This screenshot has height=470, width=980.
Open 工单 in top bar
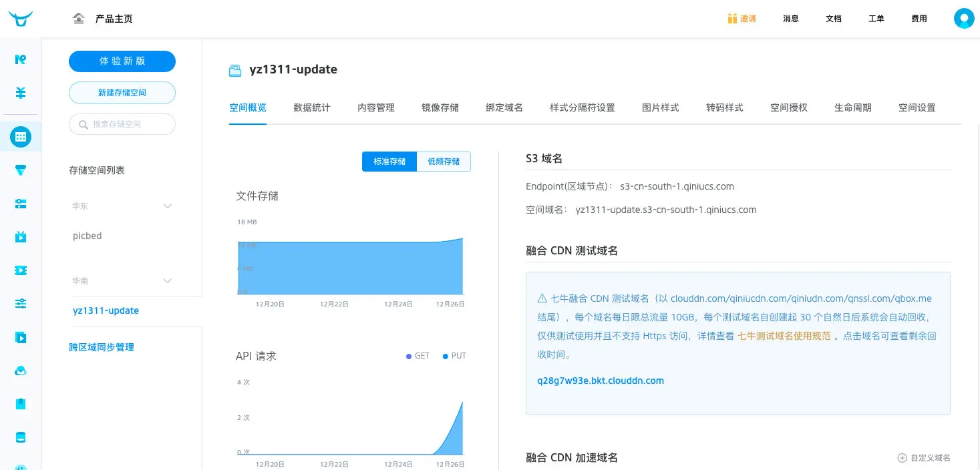(x=876, y=19)
